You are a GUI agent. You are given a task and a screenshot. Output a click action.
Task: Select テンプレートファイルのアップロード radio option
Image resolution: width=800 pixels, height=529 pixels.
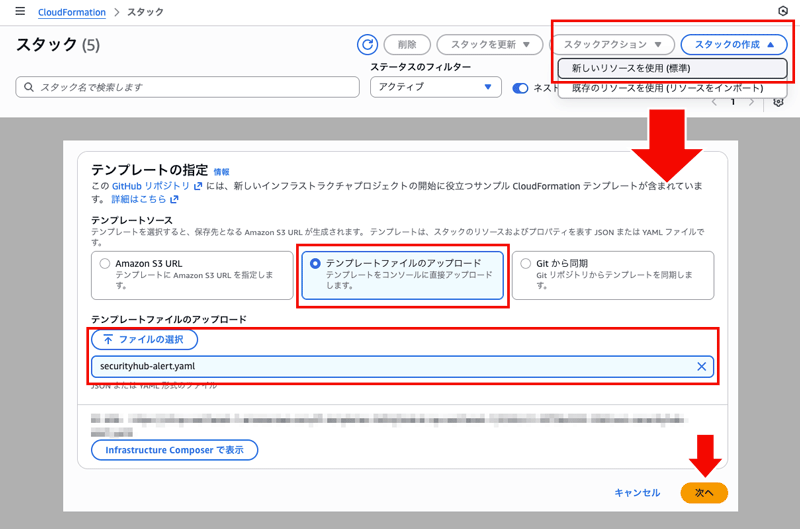pyautogui.click(x=315, y=263)
